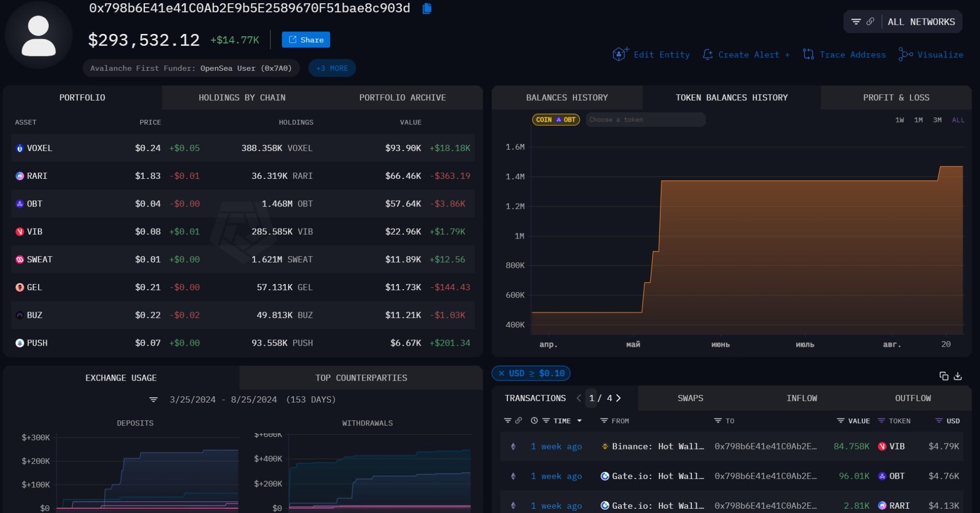Click the '$293,532.12' balance total
The width and height of the screenshot is (980, 513).
(144, 40)
